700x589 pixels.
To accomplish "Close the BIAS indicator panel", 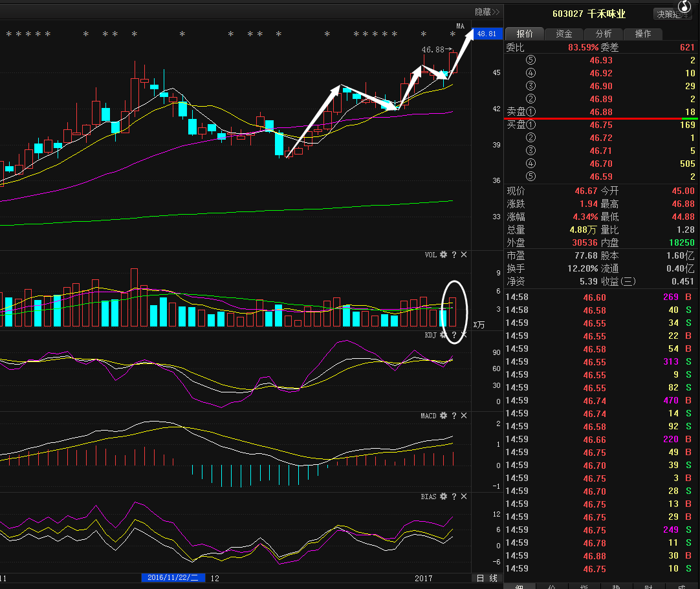I will [464, 496].
